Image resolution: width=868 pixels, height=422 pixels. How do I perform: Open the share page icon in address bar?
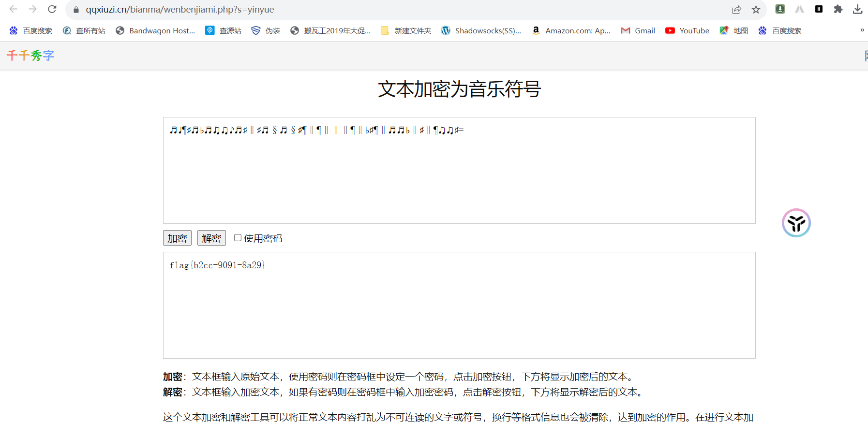click(736, 10)
